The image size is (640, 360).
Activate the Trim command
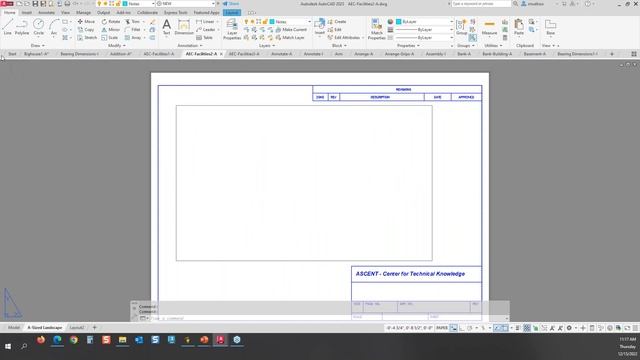click(x=133, y=21)
